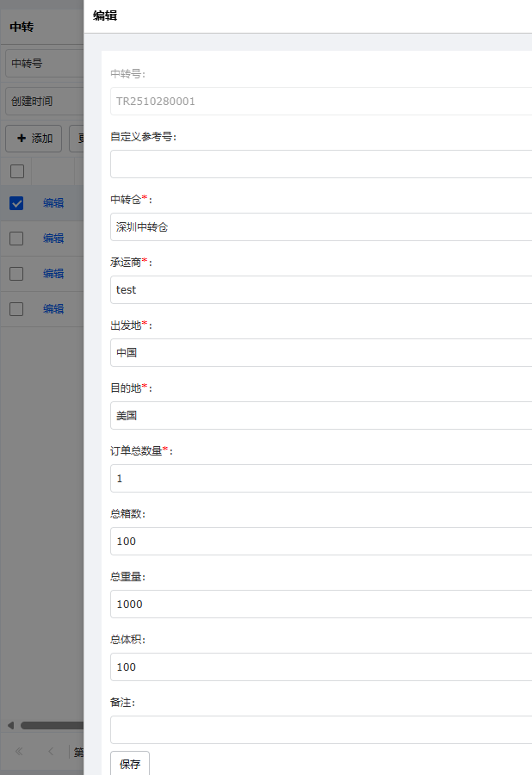Select the last row checkbox
The image size is (532, 775).
coord(16,309)
